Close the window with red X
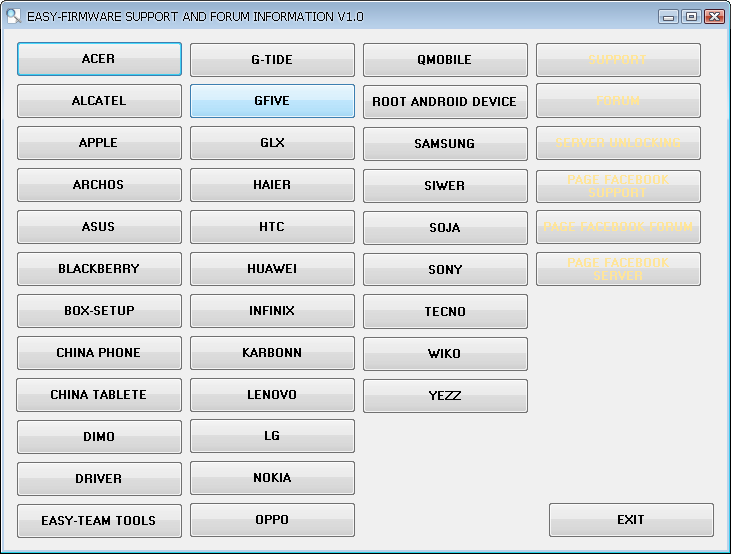 tap(714, 17)
